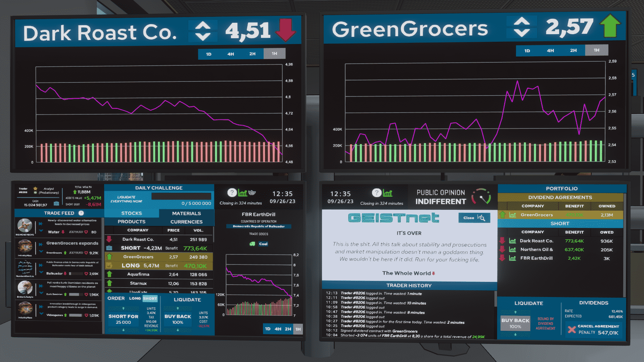Select 1H range on FBR EarthDrill chart
Viewport: 644px width, 362px height.
coord(298,329)
